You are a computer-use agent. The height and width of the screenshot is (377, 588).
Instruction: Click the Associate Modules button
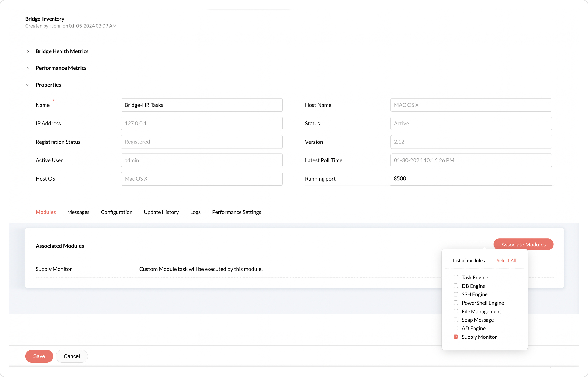coord(523,244)
